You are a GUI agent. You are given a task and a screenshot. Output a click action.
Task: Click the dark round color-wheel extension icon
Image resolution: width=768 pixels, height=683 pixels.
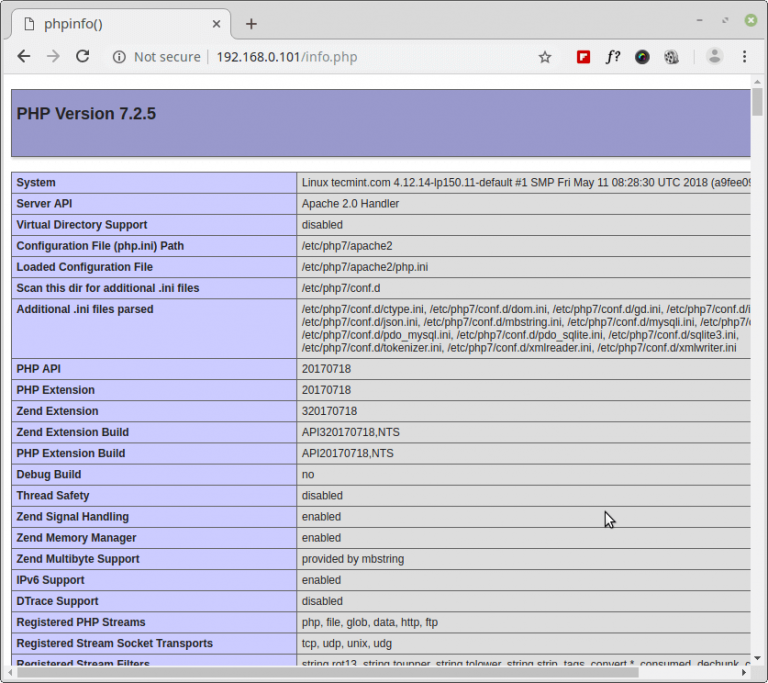[642, 57]
